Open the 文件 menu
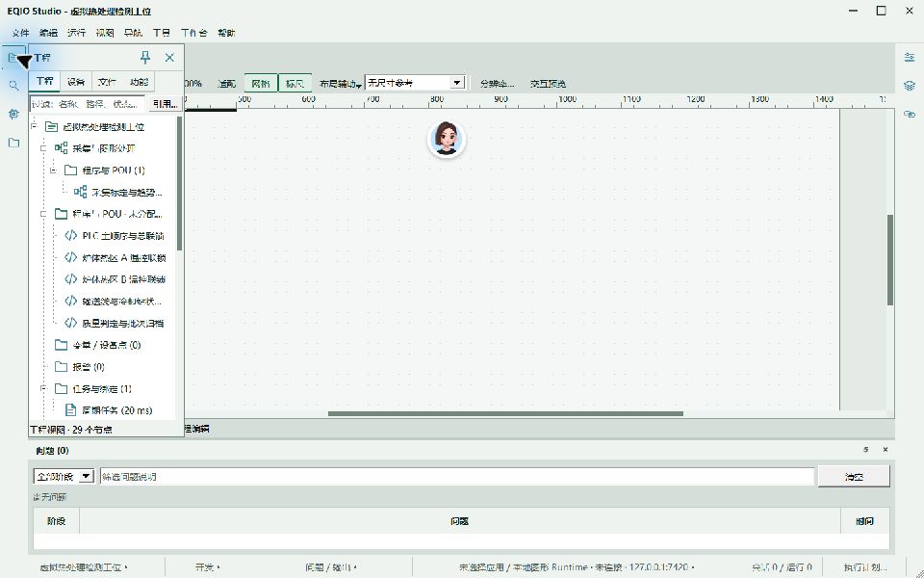924x578 pixels. click(x=20, y=33)
